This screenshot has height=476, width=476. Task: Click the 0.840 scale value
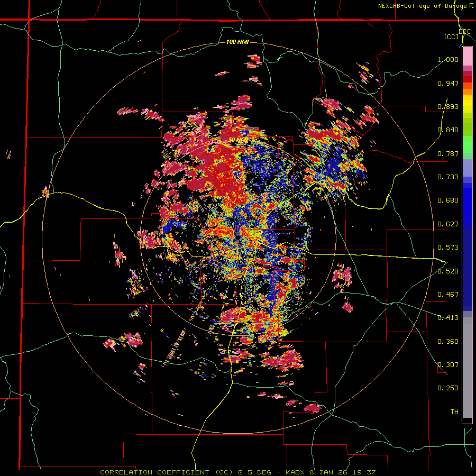(x=448, y=130)
